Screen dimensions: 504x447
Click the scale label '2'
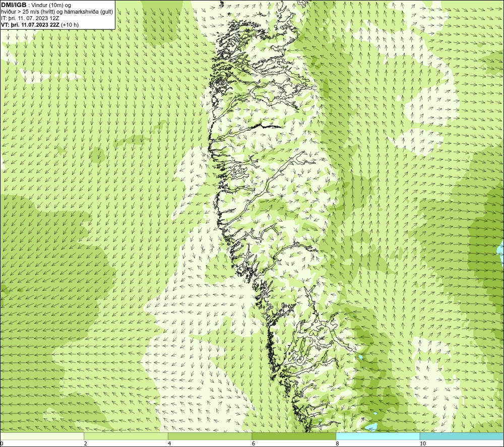[x=86, y=443]
